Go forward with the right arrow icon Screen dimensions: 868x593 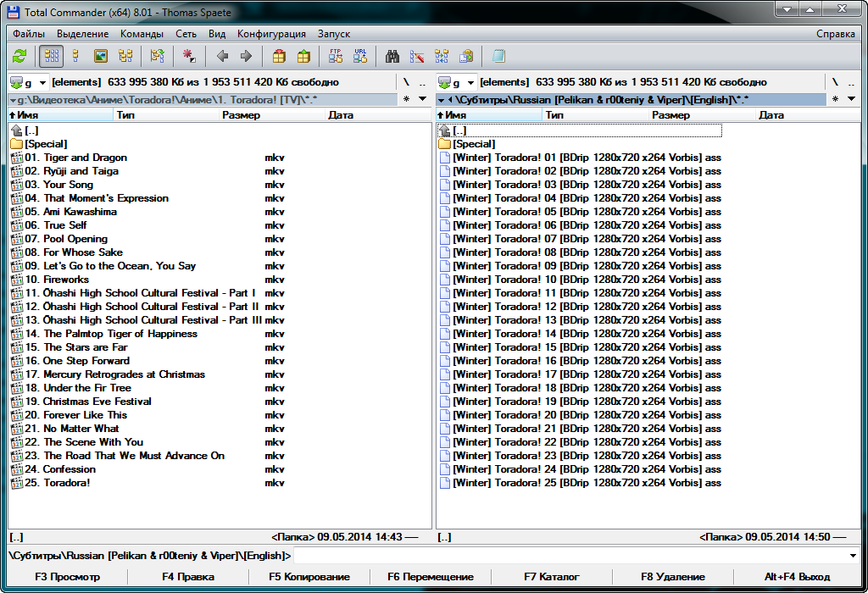coord(246,56)
